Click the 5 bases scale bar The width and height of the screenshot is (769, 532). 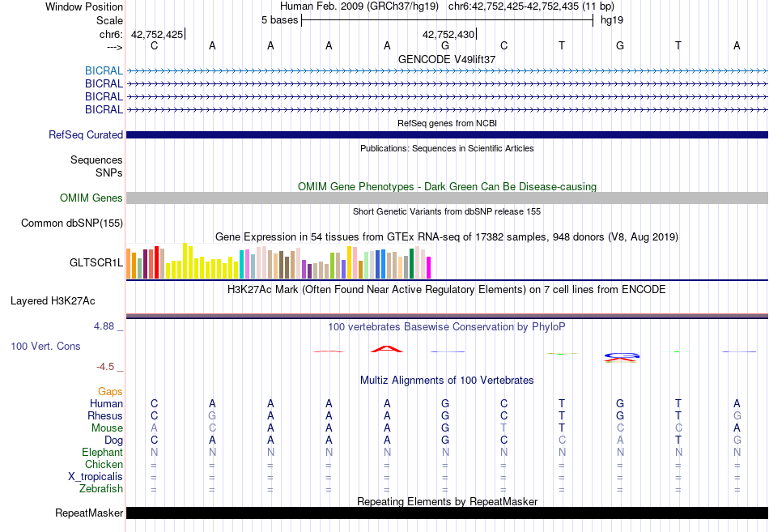click(x=447, y=20)
